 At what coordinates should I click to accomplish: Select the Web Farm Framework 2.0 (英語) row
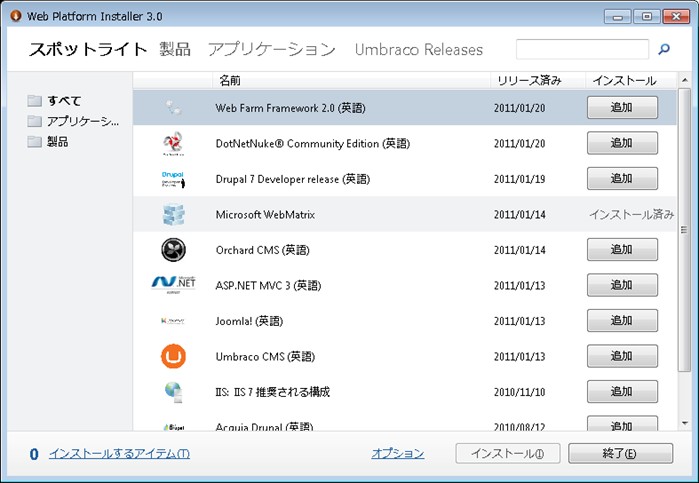[x=404, y=108]
